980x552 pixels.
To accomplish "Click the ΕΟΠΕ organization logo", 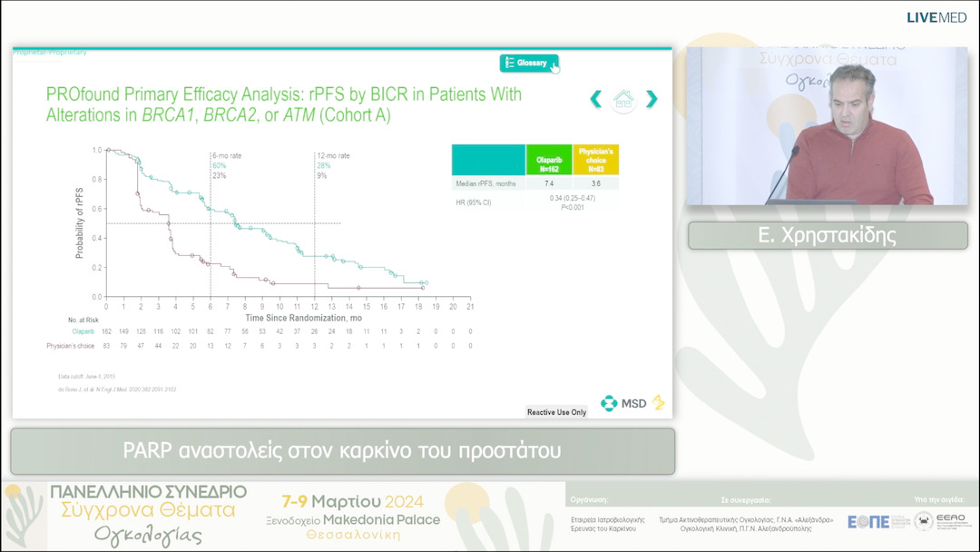I will 868,521.
